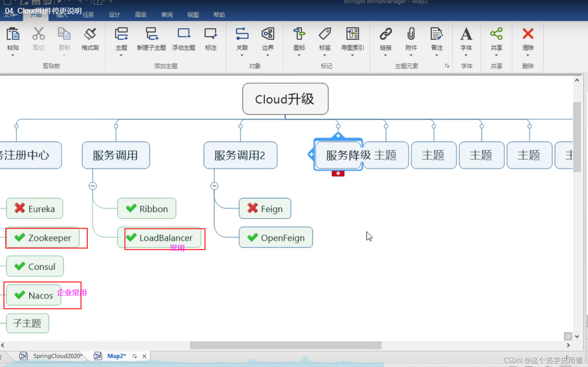
Task: Attach a file via Attachment (附件)
Action: 411,34
